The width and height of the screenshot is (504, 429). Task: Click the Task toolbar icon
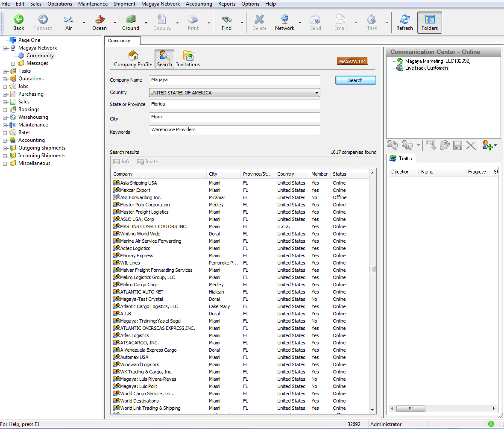click(x=372, y=23)
